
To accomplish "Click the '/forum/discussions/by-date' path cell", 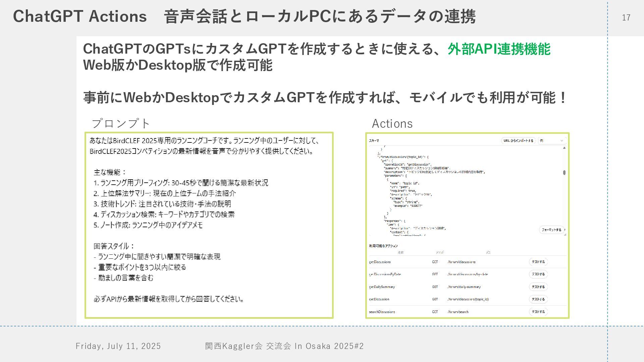I will click(x=468, y=275).
